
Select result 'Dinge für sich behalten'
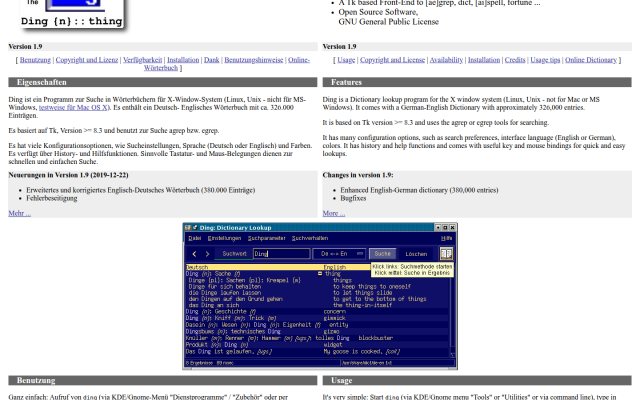click(x=224, y=287)
